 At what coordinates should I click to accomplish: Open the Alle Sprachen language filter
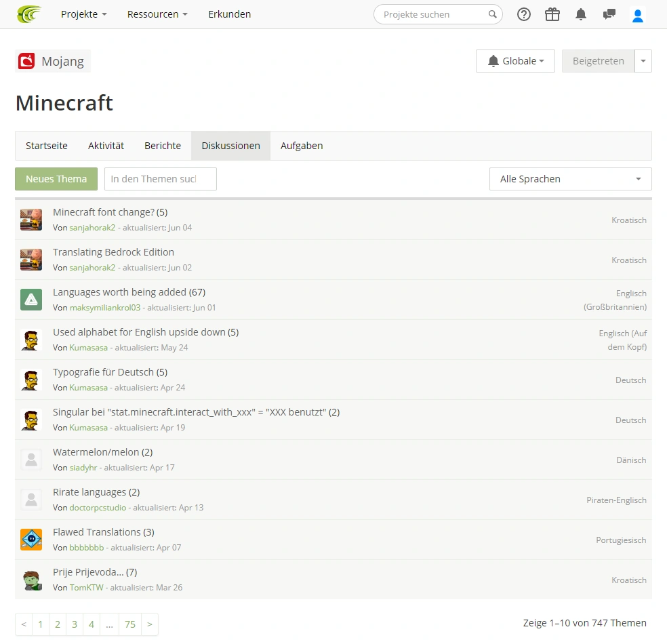[x=571, y=179]
